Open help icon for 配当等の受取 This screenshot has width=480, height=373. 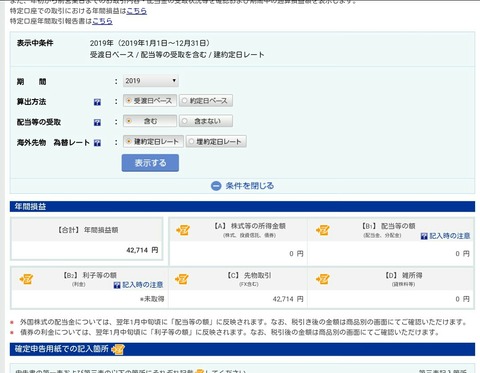[x=97, y=123]
